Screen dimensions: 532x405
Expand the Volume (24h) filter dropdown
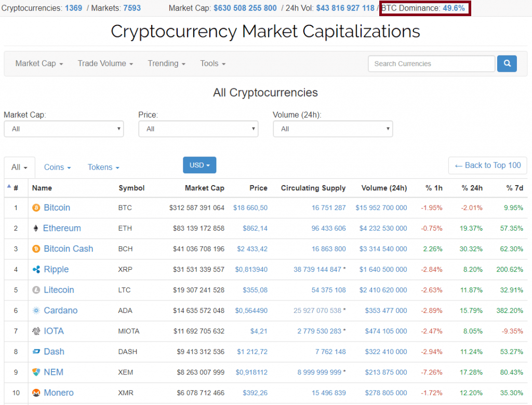[x=332, y=129]
